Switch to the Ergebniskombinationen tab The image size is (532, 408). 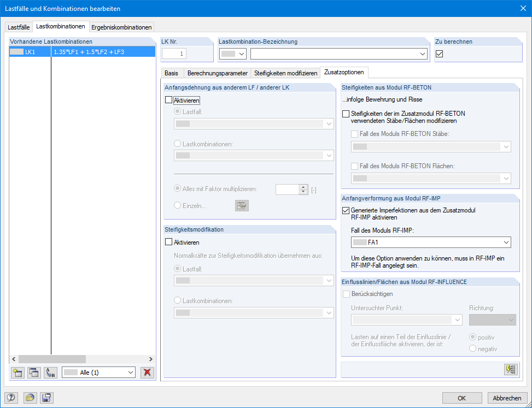121,27
